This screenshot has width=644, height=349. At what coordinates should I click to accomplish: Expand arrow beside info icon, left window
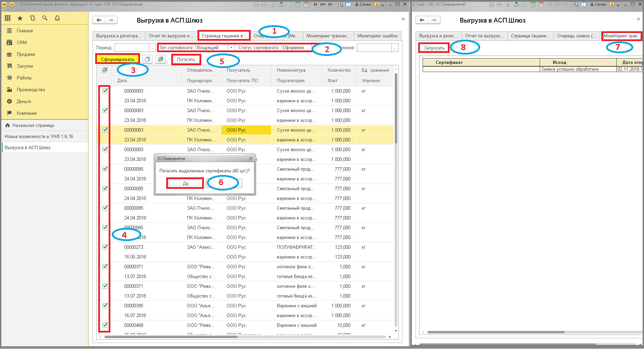tap(383, 5)
